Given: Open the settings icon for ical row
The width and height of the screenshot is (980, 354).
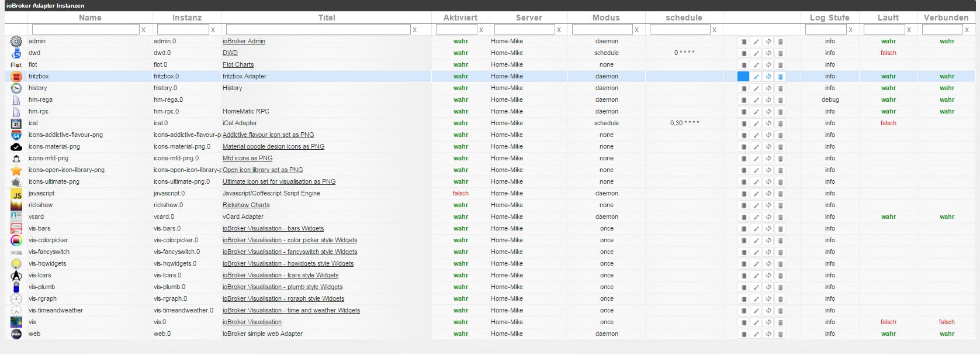Looking at the screenshot, I should (743, 123).
